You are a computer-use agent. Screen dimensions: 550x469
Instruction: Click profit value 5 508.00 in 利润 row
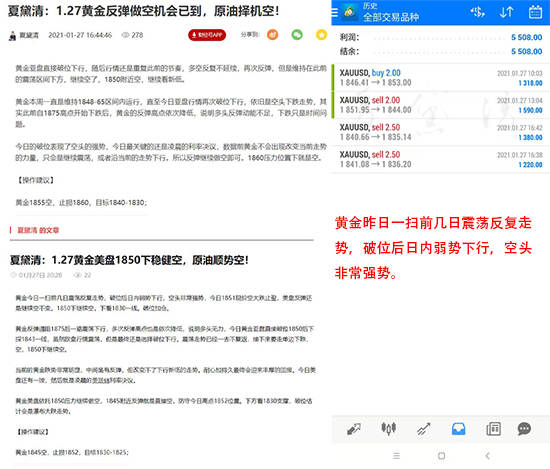[x=526, y=37]
